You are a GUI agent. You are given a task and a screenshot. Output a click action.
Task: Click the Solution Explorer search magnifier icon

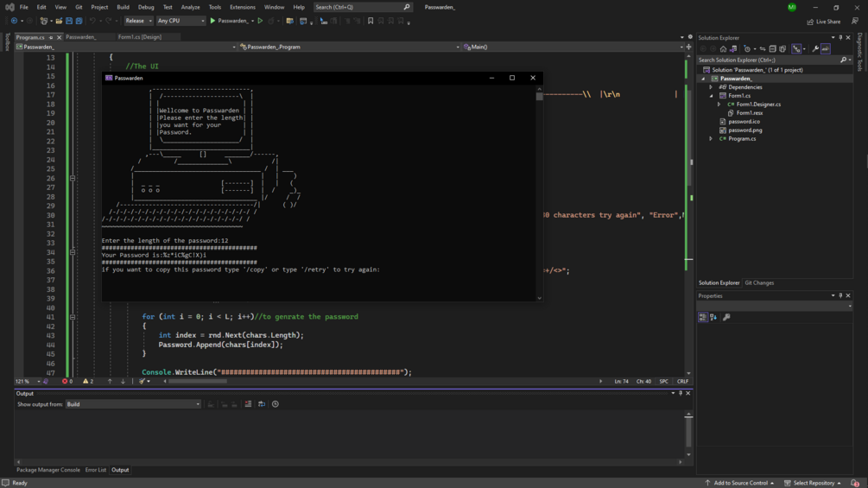click(843, 60)
